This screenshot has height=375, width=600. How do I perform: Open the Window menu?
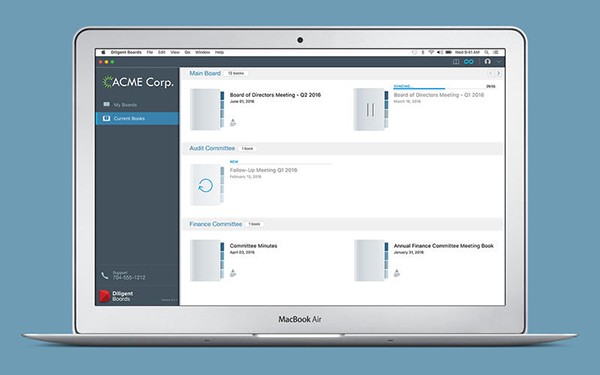tap(202, 52)
